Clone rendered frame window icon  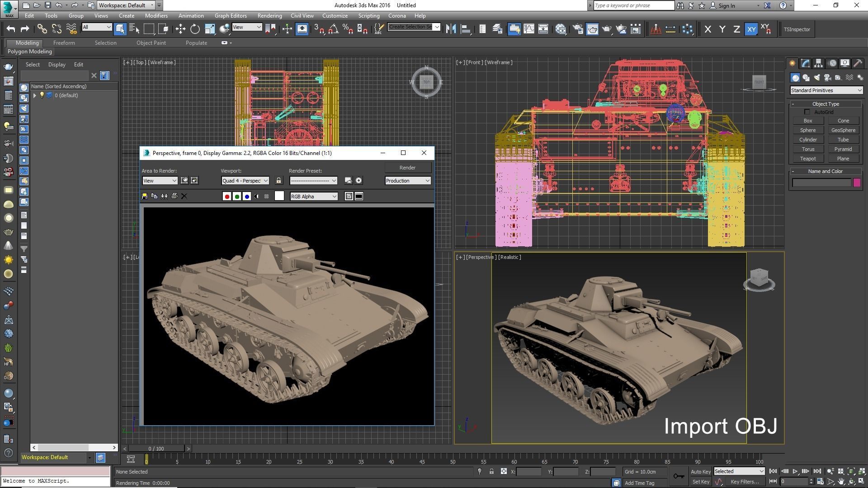[x=164, y=196]
